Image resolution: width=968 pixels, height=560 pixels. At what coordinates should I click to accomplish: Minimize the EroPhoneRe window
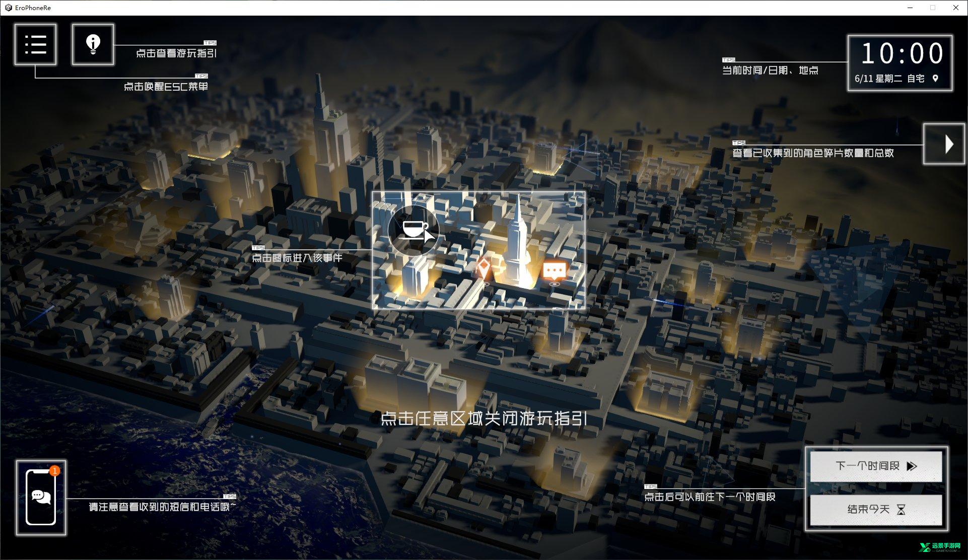[x=910, y=8]
